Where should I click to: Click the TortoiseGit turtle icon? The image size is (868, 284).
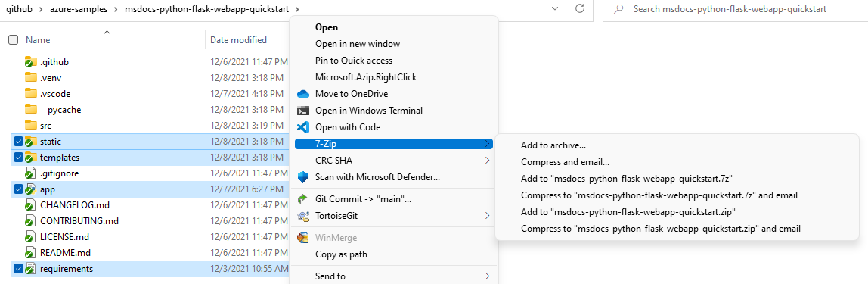click(x=302, y=216)
